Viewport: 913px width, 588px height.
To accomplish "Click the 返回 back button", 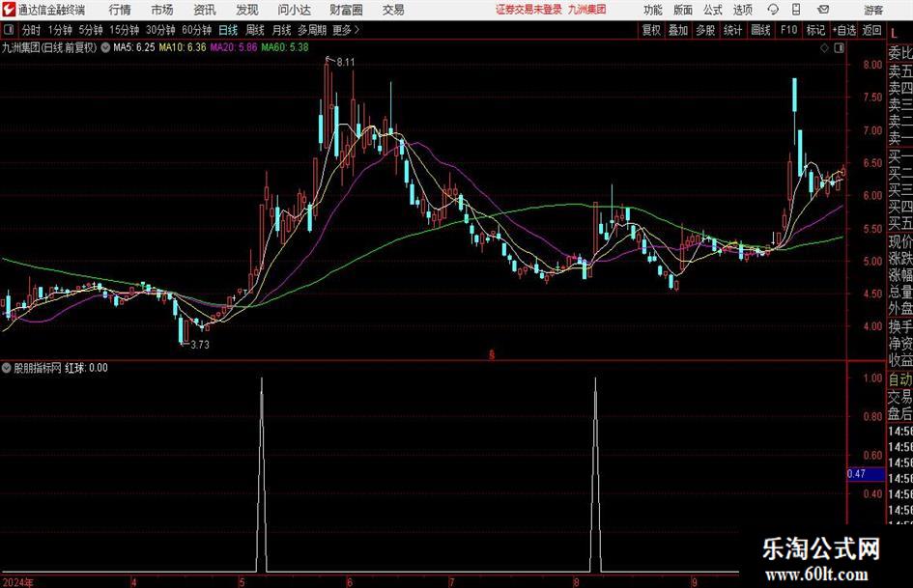I will click(871, 30).
